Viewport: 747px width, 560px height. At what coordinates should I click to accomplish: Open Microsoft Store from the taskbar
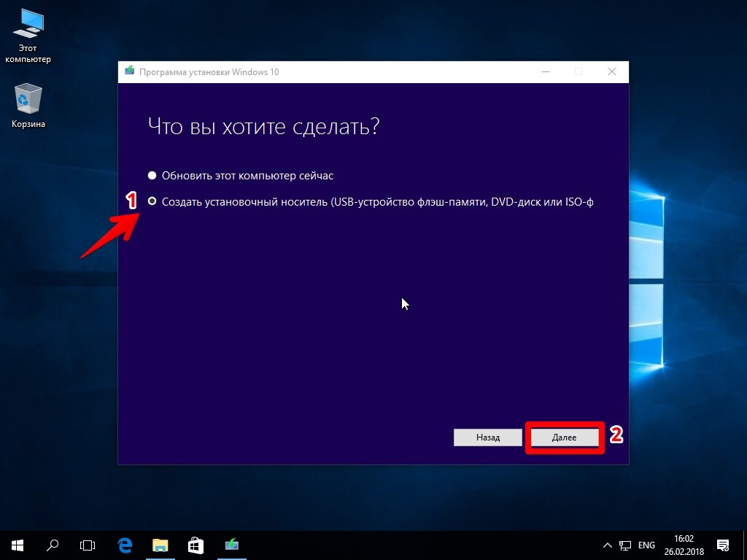[196, 545]
